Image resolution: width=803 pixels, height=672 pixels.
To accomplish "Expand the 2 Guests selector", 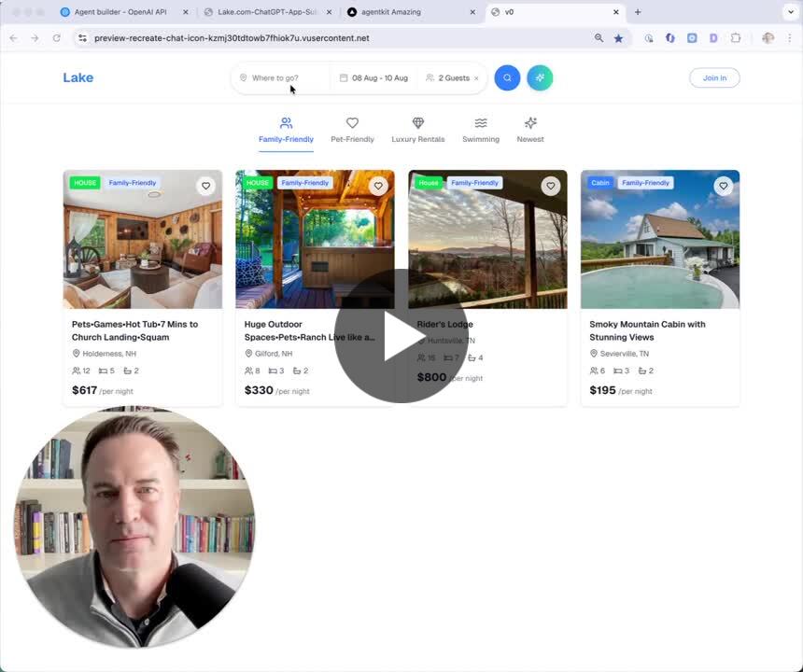I will pos(448,78).
